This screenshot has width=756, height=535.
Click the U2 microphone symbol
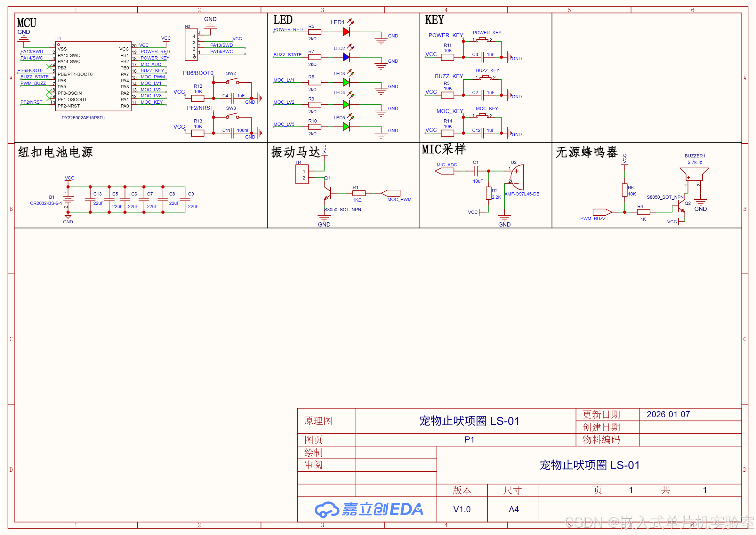[518, 177]
